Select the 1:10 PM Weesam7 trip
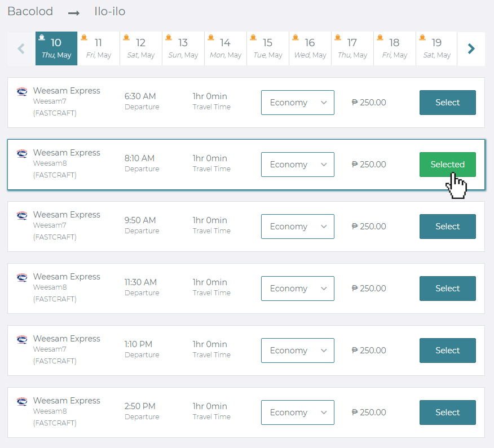 pyautogui.click(x=448, y=351)
